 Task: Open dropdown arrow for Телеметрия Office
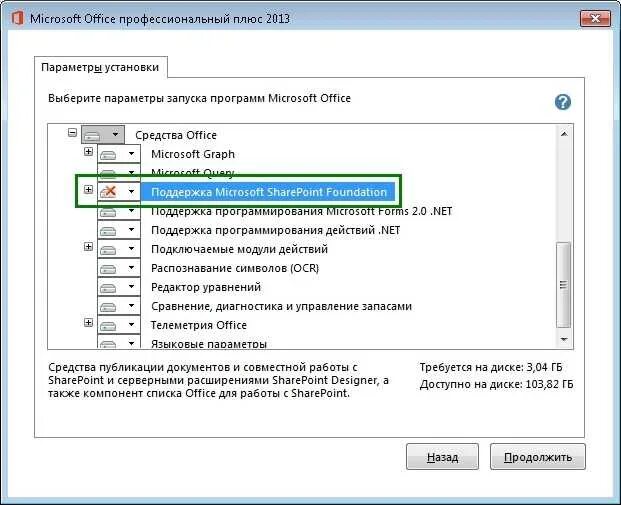131,325
